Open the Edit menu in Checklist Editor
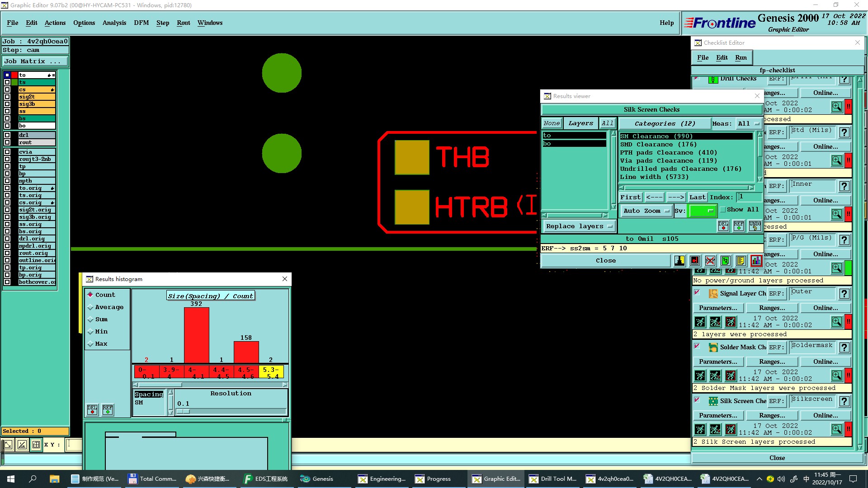The image size is (868, 488). pyautogui.click(x=722, y=57)
